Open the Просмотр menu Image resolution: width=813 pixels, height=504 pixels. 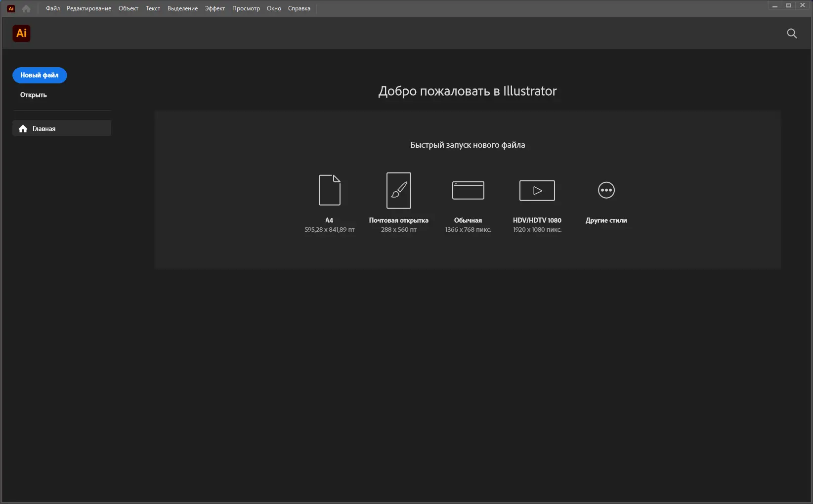[246, 8]
